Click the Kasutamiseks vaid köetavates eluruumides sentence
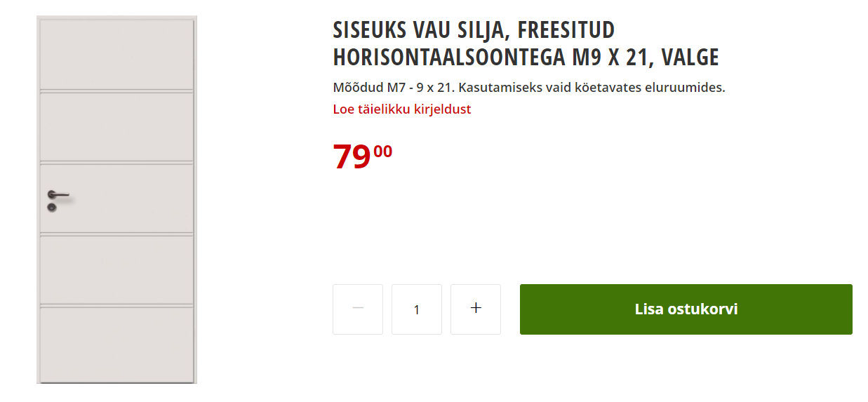Image resolution: width=868 pixels, height=402 pixels. (592, 88)
